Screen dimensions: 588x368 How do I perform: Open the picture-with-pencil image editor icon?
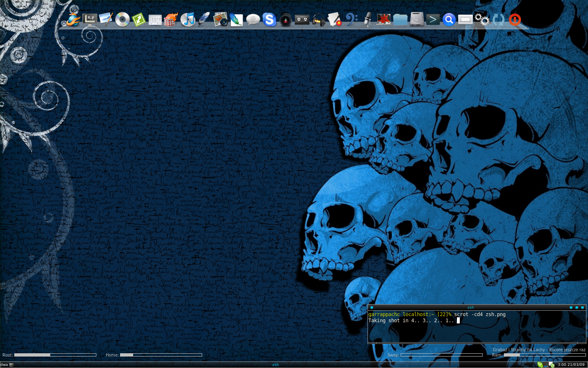[x=106, y=19]
